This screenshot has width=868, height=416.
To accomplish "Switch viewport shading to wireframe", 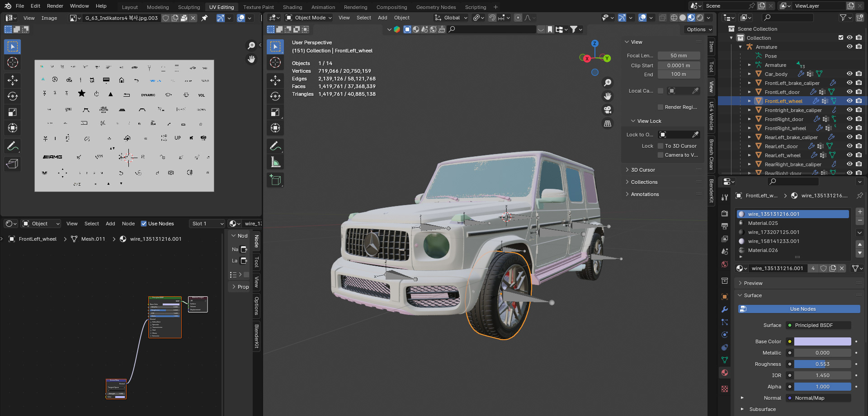I will (674, 18).
